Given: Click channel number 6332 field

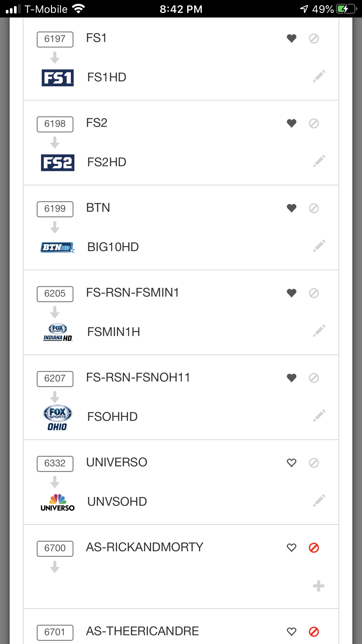Looking at the screenshot, I should [55, 463].
